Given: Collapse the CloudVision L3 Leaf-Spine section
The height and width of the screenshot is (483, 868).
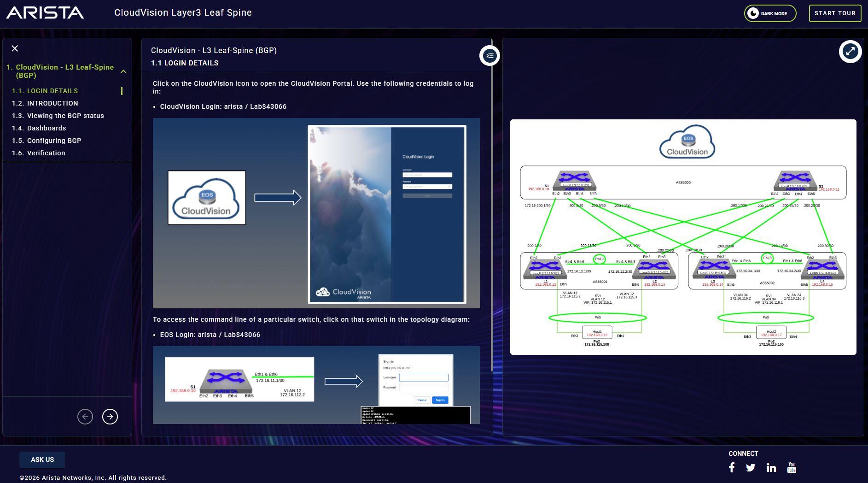Looking at the screenshot, I should click(x=123, y=71).
